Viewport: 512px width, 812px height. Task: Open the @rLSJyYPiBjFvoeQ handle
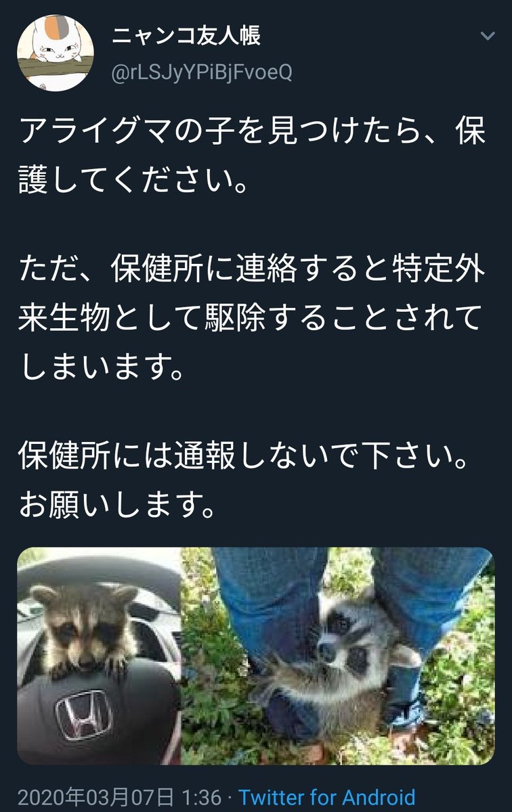tap(201, 72)
